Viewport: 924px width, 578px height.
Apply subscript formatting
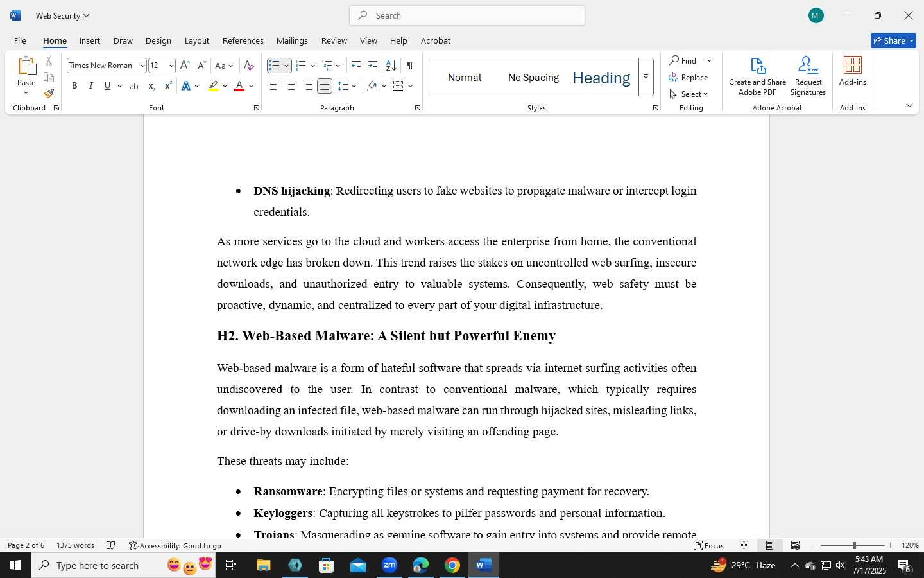(x=151, y=86)
